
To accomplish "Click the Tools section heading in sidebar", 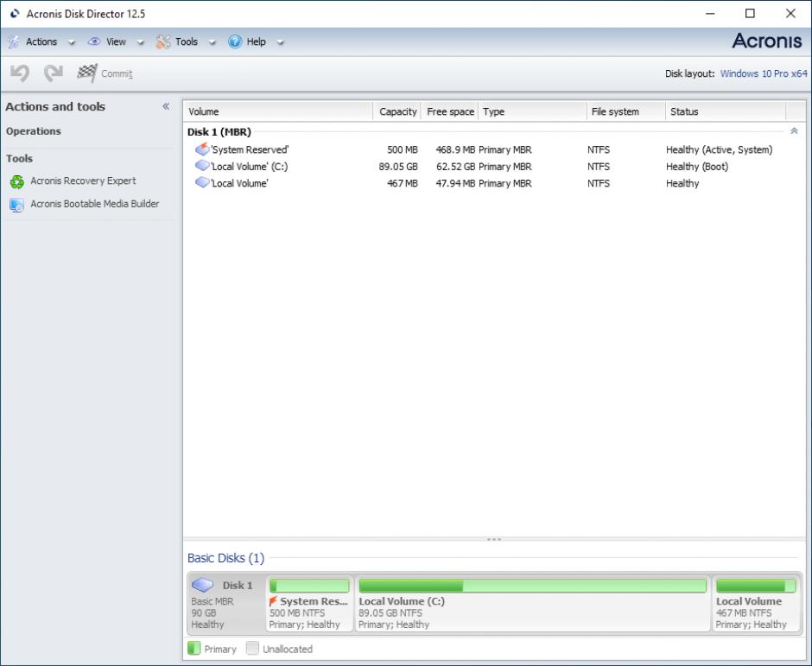I will click(20, 158).
